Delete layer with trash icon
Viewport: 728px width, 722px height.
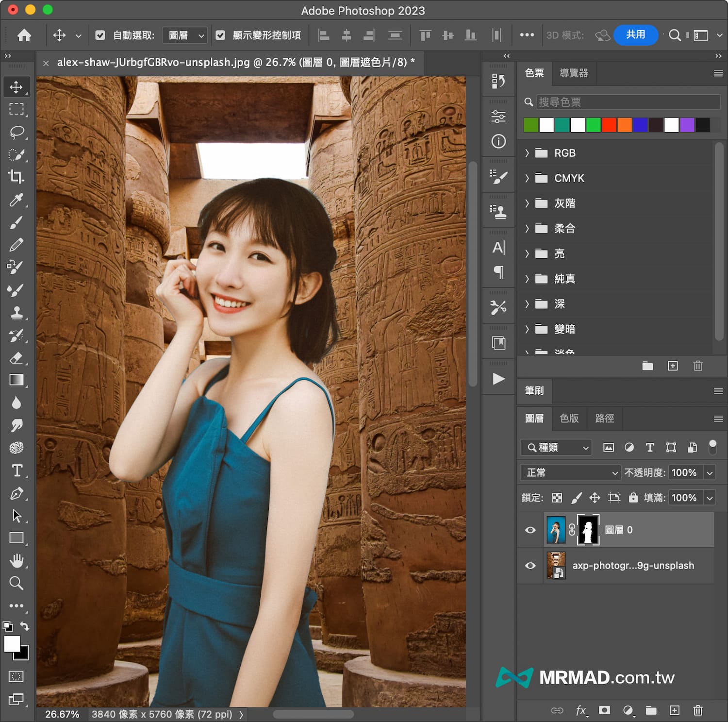(x=698, y=710)
